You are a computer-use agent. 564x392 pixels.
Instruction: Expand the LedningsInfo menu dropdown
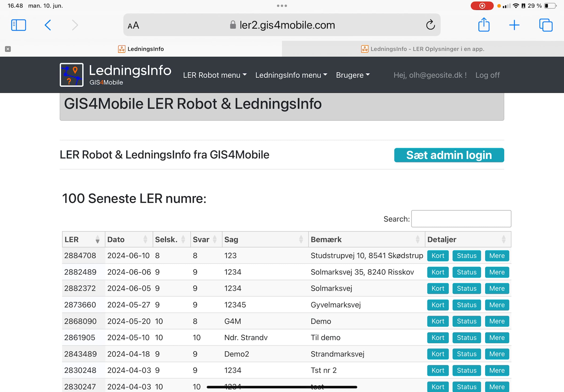(291, 75)
